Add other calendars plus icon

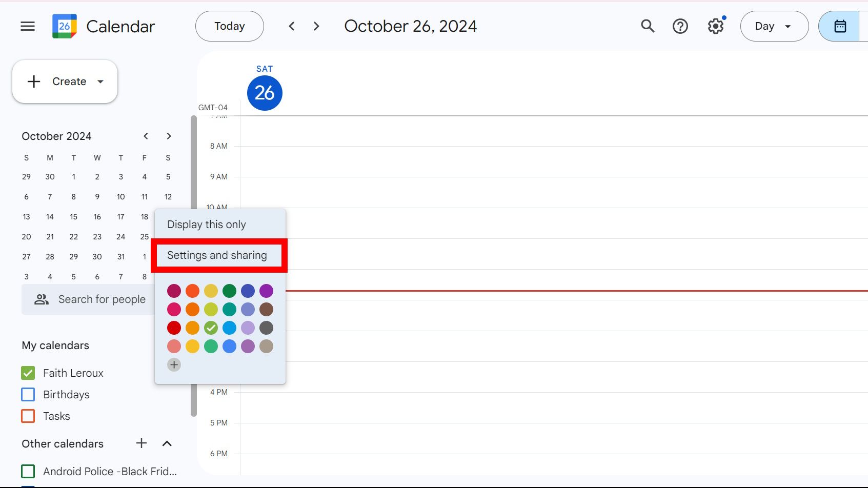pos(142,443)
